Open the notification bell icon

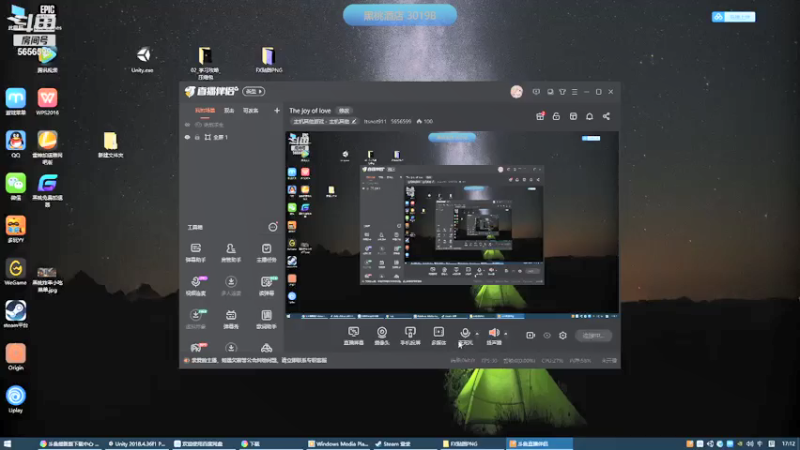[589, 116]
